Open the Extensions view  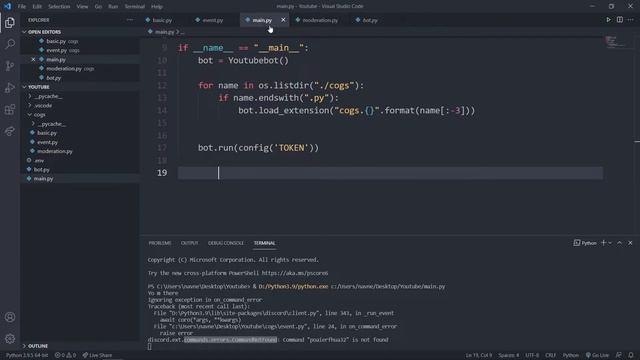click(10, 109)
